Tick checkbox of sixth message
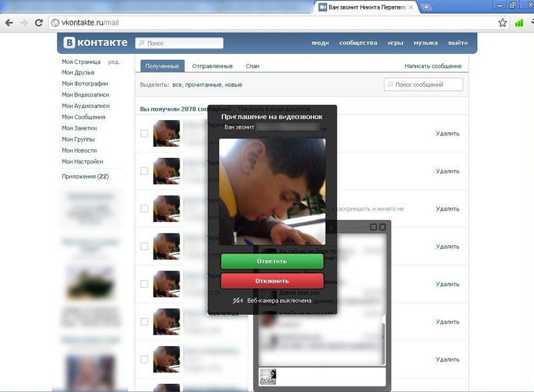The image size is (534, 392). [x=144, y=321]
